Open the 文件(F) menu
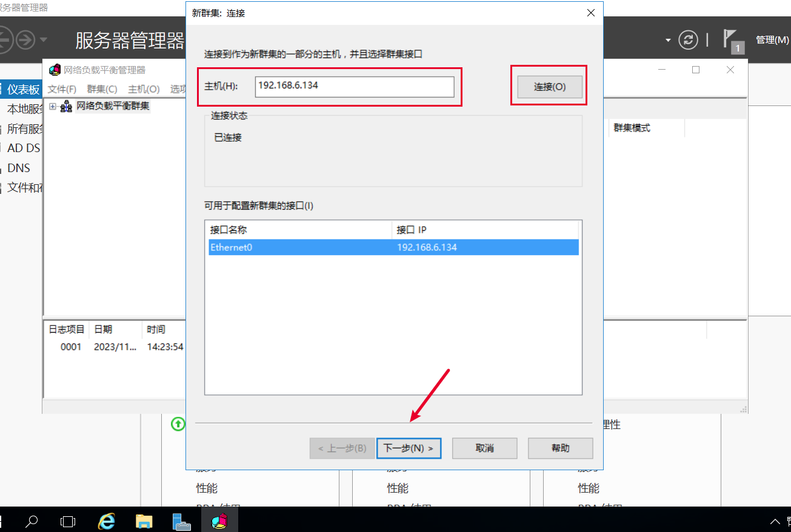This screenshot has width=791, height=532. click(62, 89)
